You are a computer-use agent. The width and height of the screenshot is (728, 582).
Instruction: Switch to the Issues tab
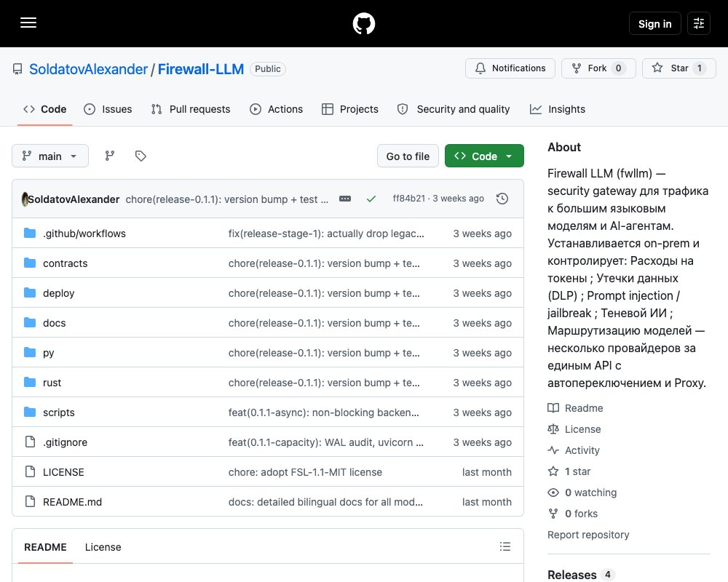click(108, 109)
